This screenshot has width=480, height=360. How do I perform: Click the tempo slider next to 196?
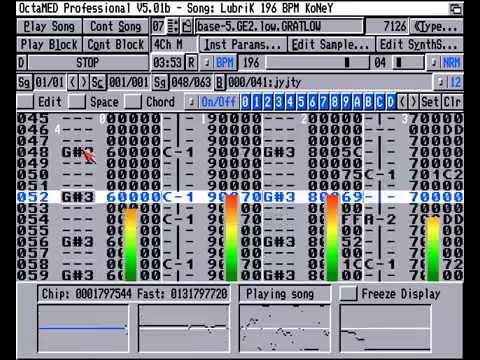pyautogui.click(x=317, y=62)
